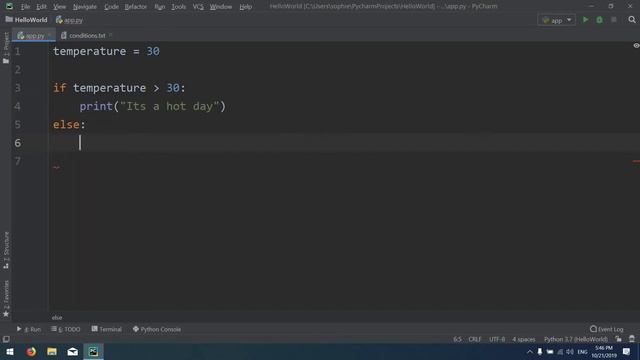640x360 pixels.
Task: Launch Firefox from the taskbar
Action: pyautogui.click(x=31, y=351)
